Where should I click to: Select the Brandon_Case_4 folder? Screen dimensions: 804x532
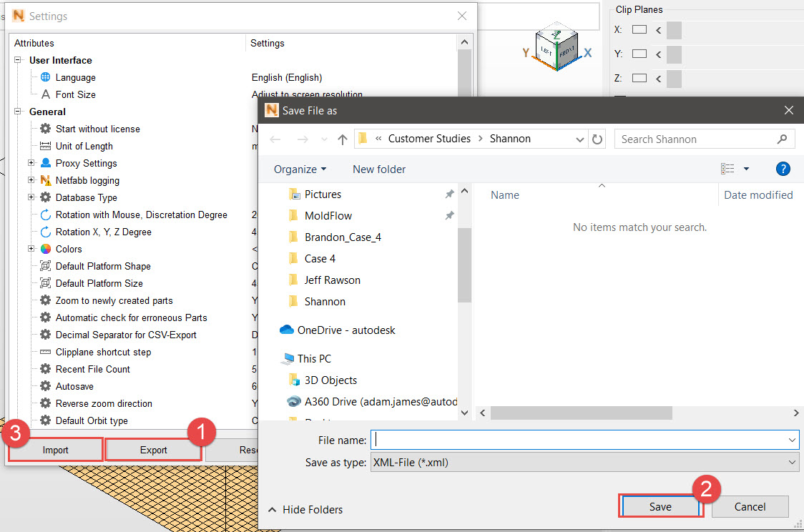tap(343, 237)
